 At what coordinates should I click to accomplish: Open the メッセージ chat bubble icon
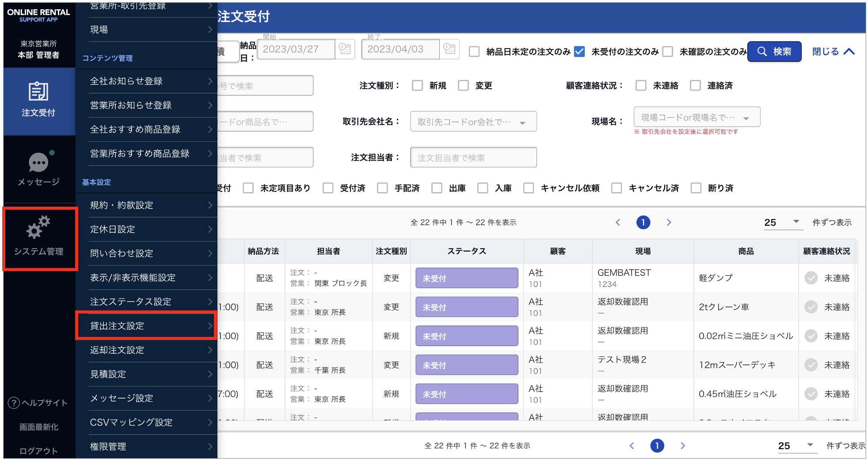pyautogui.click(x=38, y=162)
